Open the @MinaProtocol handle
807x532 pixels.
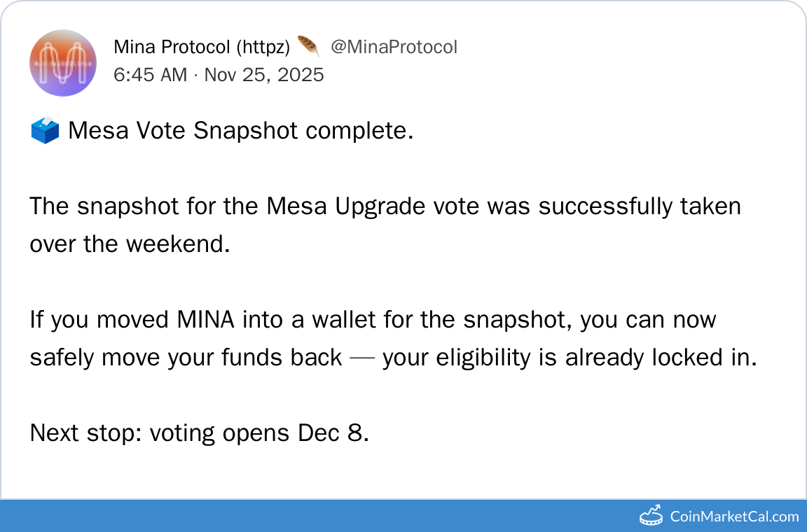point(394,47)
